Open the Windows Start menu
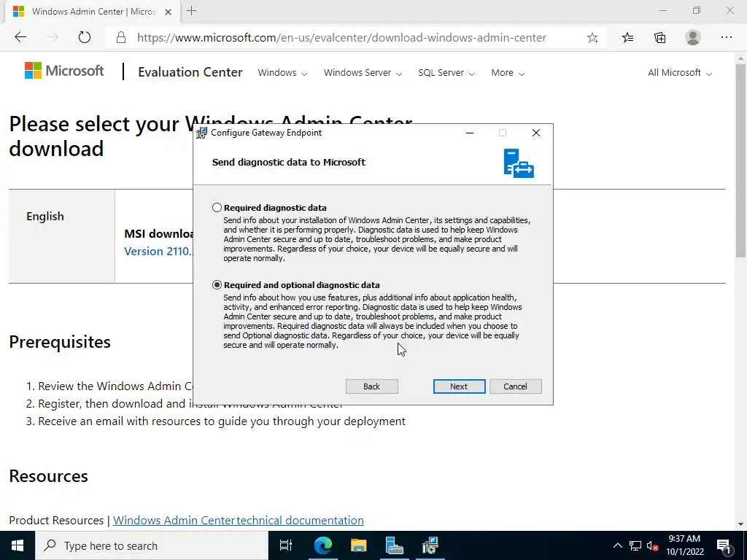The height and width of the screenshot is (560, 747). point(18,545)
